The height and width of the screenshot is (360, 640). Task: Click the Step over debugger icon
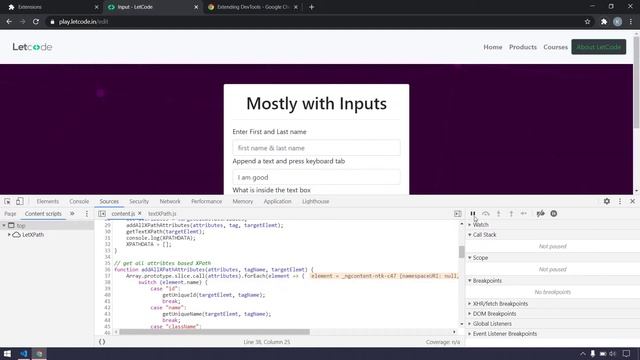486,213
